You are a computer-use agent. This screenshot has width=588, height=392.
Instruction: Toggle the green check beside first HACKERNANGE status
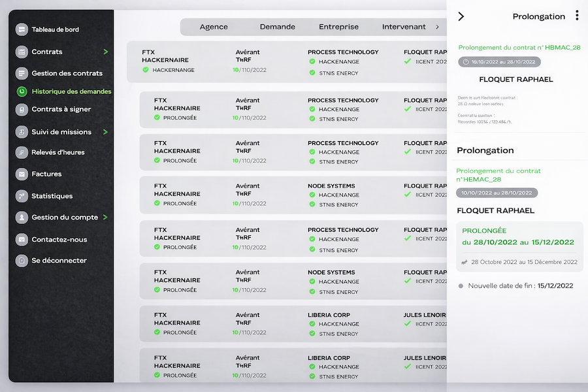pyautogui.click(x=146, y=70)
